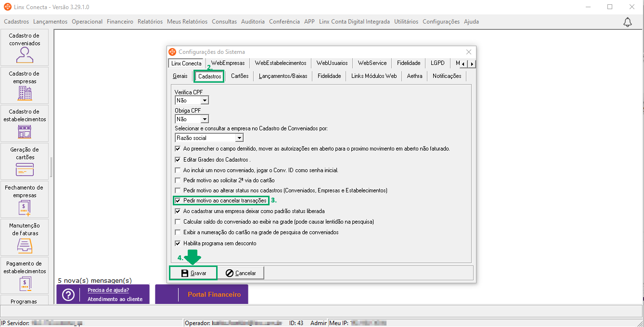Open Manutenção de faturas sidebar icon
The image size is (644, 327).
(x=25, y=237)
